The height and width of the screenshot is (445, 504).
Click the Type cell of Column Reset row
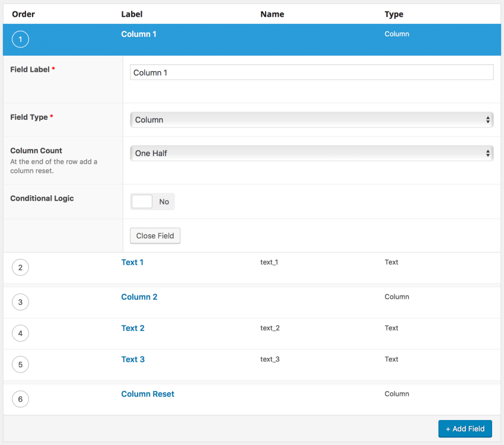tap(397, 393)
